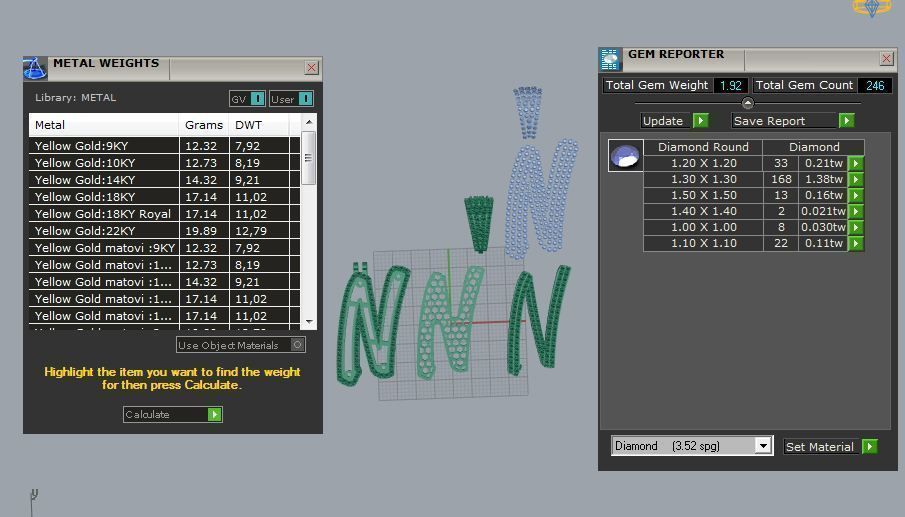
Task: Click the green arrow next to Save Report
Action: [846, 121]
